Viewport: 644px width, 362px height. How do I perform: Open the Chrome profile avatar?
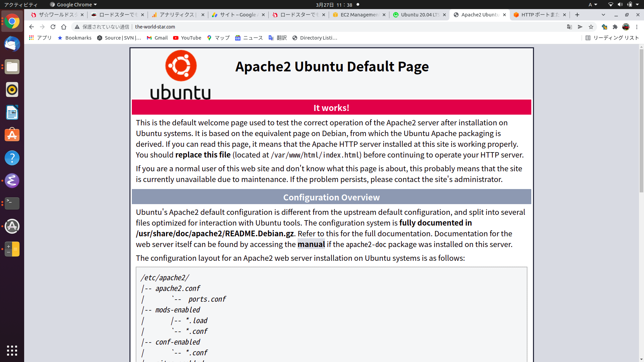click(x=626, y=27)
